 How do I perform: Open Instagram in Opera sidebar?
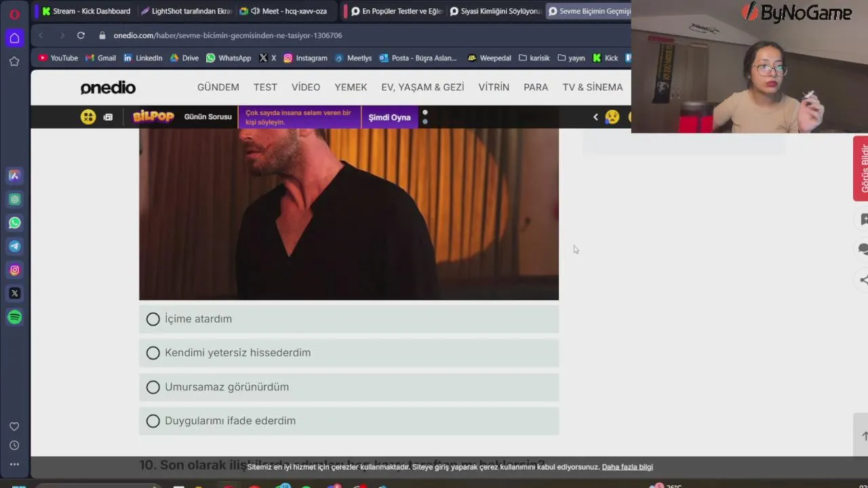pyautogui.click(x=14, y=270)
